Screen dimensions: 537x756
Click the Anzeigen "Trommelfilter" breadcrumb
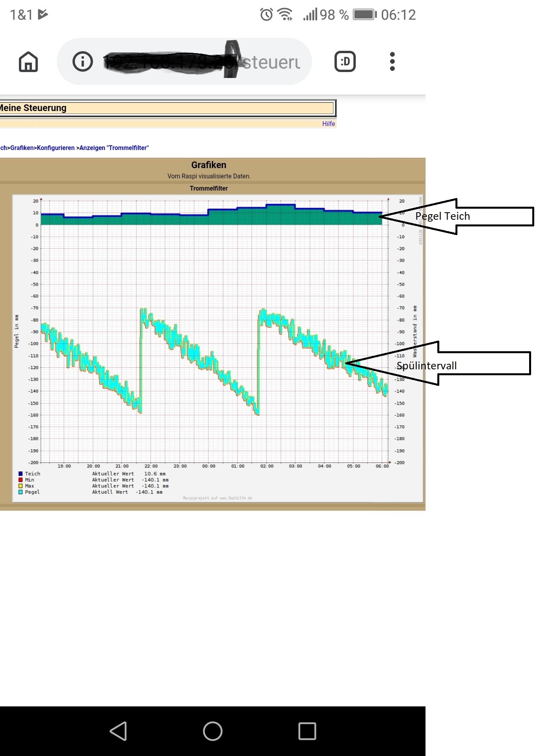click(114, 148)
